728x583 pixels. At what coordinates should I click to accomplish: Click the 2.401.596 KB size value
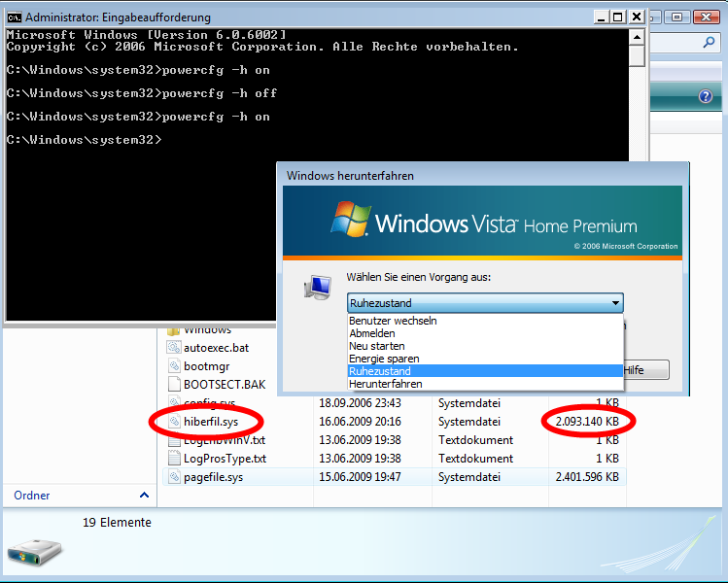click(587, 477)
